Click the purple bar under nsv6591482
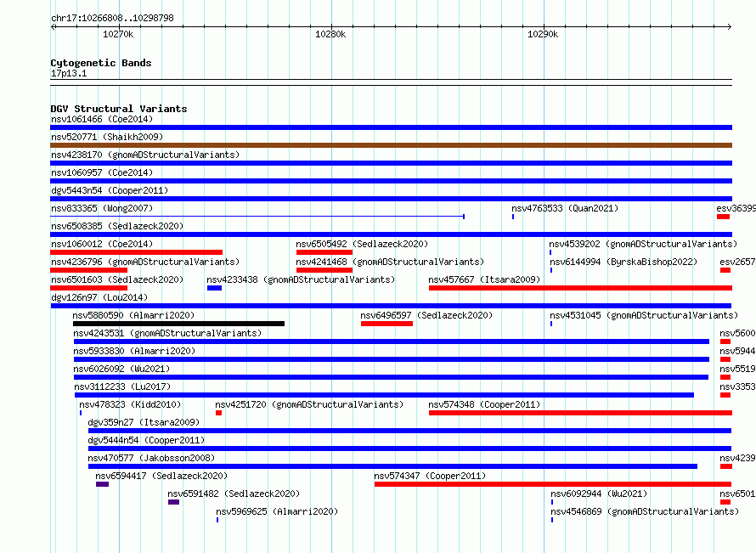The height and width of the screenshot is (553, 756). coord(173,502)
